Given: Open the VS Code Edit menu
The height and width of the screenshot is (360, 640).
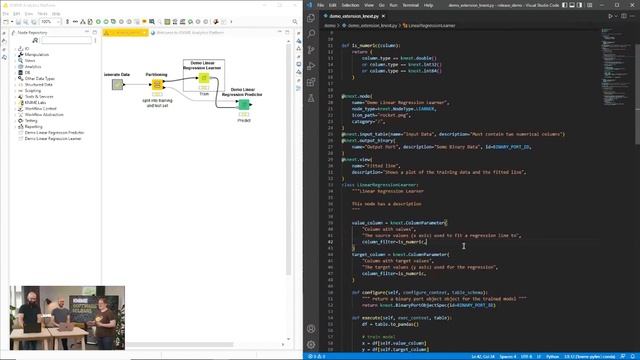Looking at the screenshot, I should click(x=333, y=5).
